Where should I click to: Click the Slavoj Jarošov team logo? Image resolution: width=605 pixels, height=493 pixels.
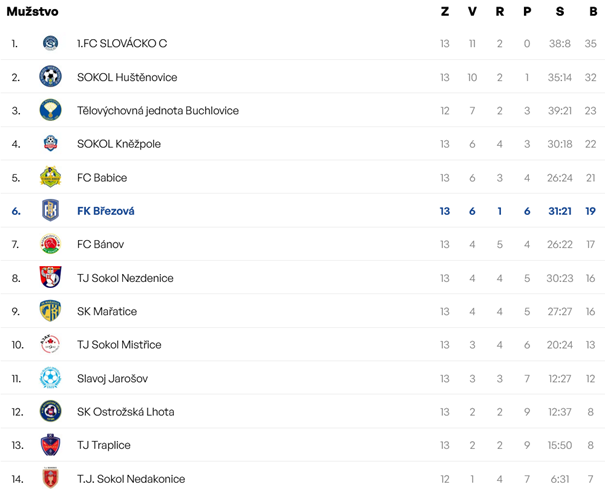[50, 378]
